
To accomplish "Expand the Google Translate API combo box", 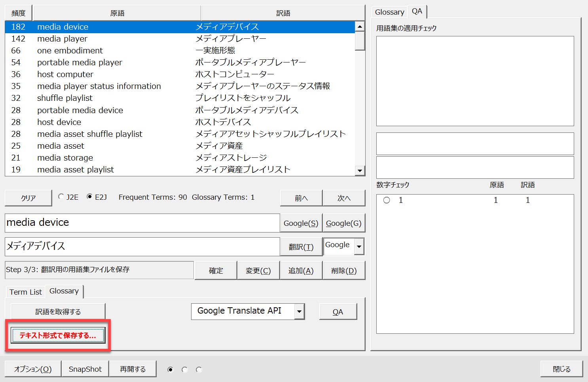I will click(x=300, y=311).
